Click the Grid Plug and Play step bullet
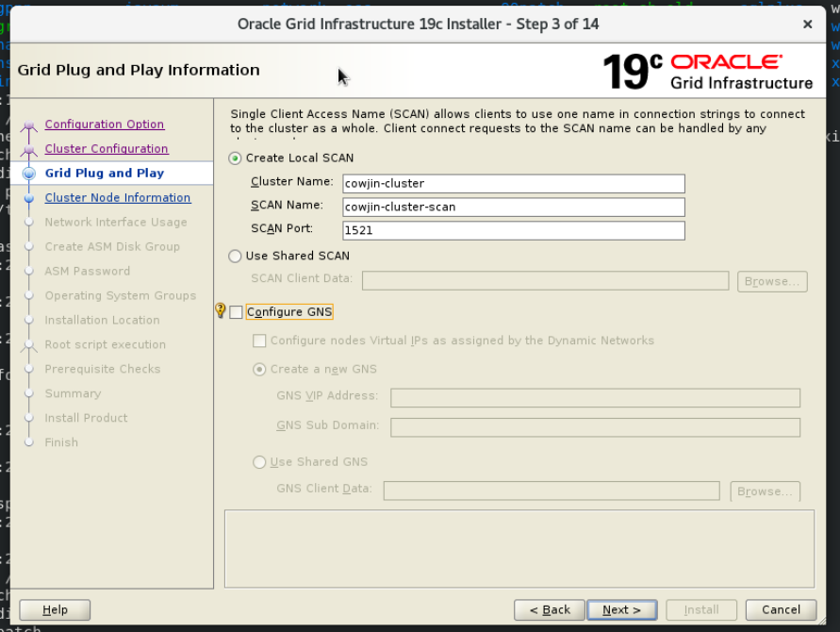The image size is (840, 632). click(29, 174)
